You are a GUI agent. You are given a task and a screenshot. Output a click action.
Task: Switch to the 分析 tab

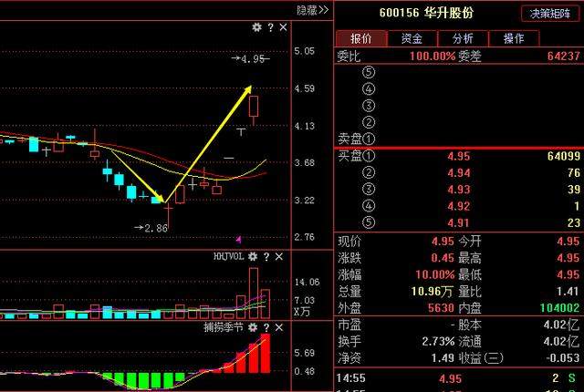[463, 38]
